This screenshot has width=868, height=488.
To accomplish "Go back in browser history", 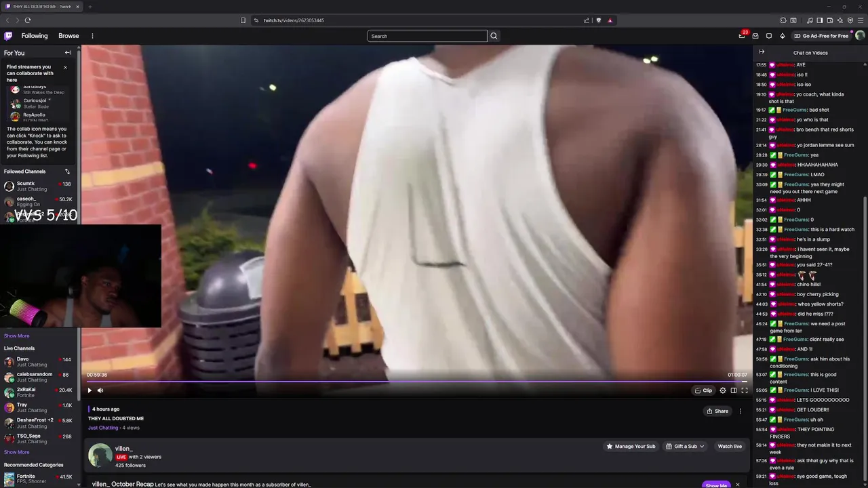I will point(7,20).
